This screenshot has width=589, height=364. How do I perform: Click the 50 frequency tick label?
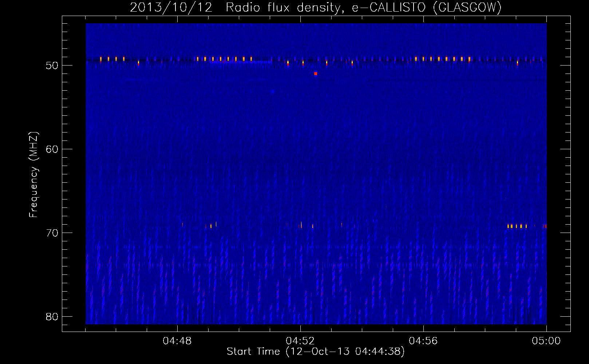(52, 66)
